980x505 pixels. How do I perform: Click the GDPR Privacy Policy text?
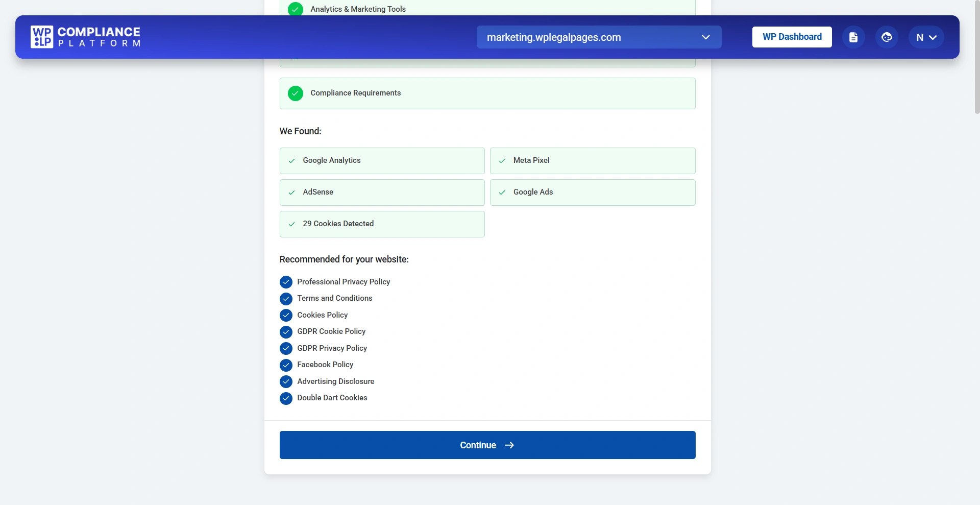pyautogui.click(x=332, y=348)
